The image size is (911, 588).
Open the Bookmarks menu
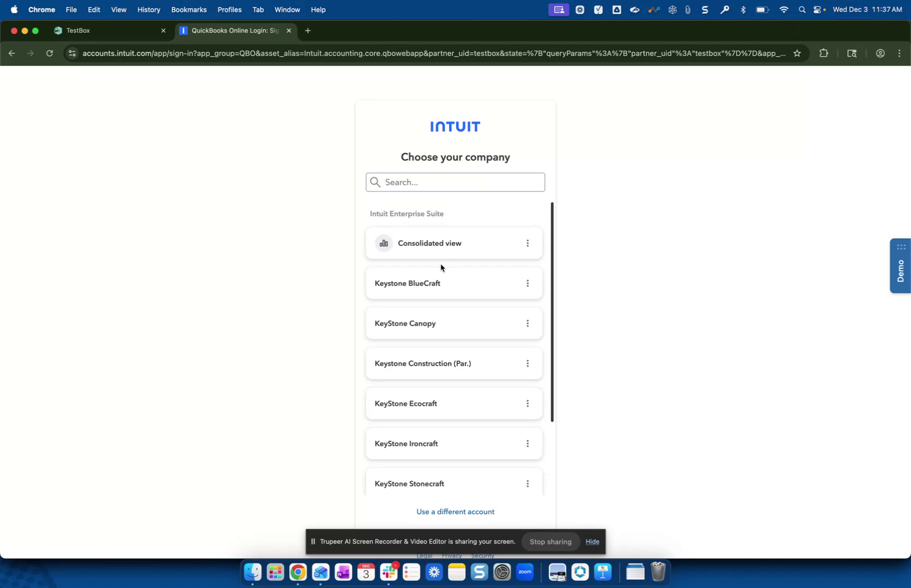click(x=189, y=9)
